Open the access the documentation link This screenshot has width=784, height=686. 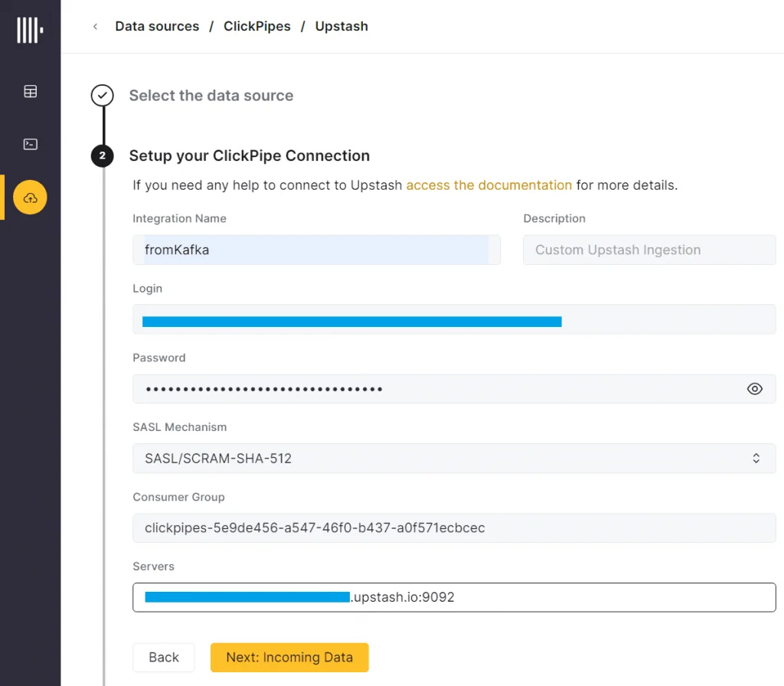pyautogui.click(x=488, y=185)
